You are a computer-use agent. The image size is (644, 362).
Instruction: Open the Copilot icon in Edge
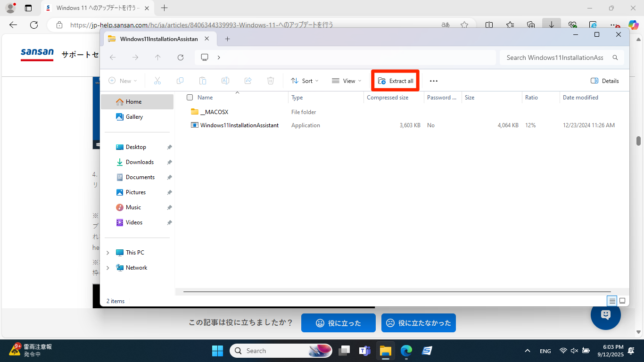click(634, 25)
